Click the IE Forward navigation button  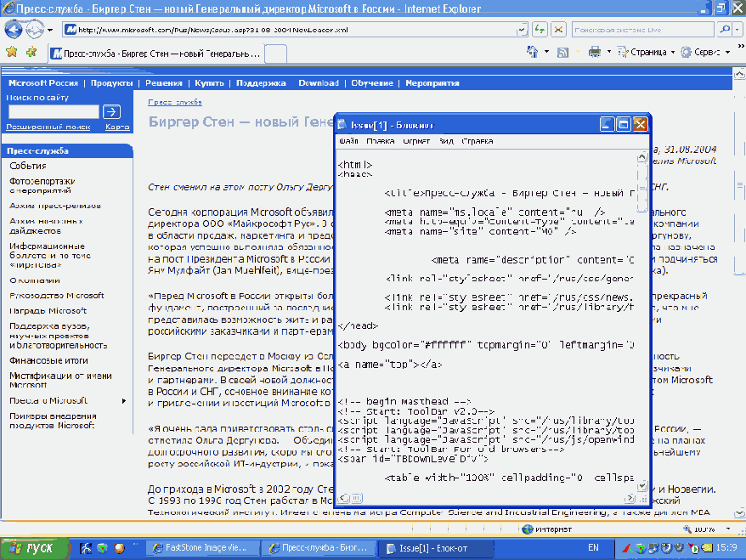coord(34,30)
